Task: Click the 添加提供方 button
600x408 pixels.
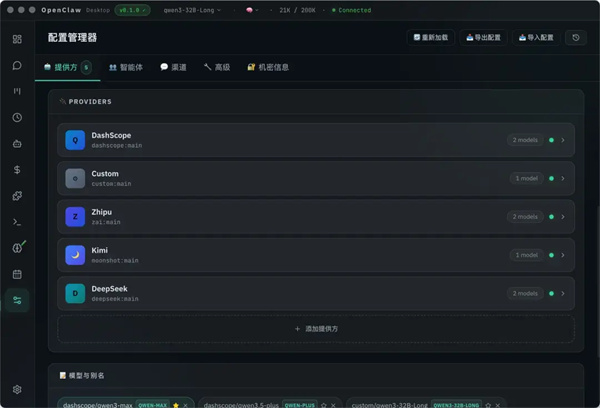Action: pos(316,329)
